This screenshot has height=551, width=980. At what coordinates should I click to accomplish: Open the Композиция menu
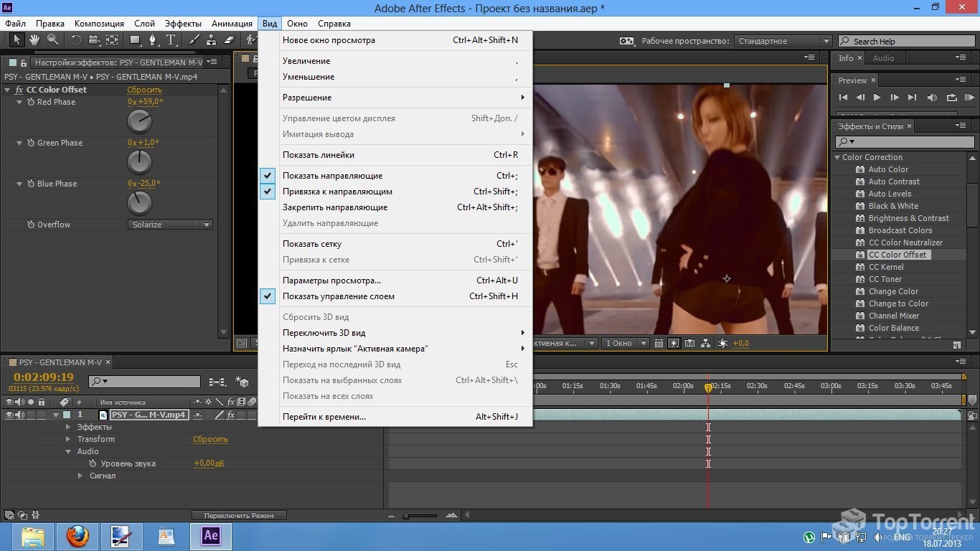(x=99, y=24)
